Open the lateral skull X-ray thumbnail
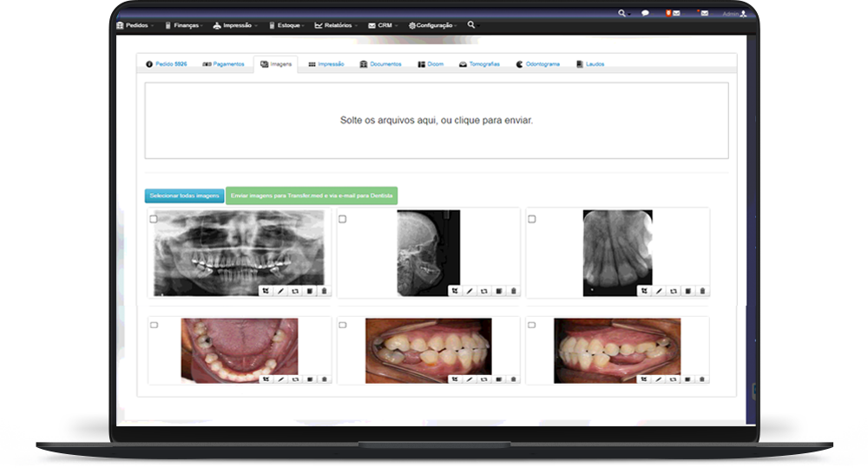This screenshot has width=868, height=468. (x=429, y=253)
